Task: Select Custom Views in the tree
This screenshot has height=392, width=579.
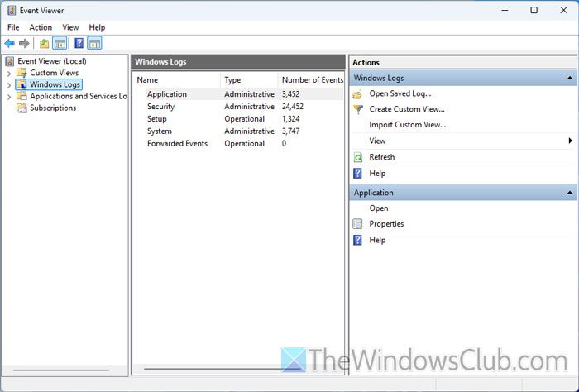Action: pos(55,73)
